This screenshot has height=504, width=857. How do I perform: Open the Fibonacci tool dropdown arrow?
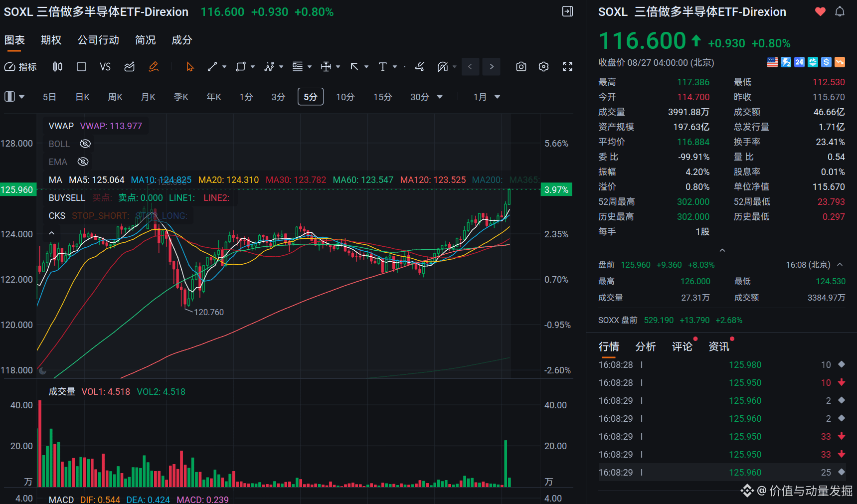tap(310, 67)
